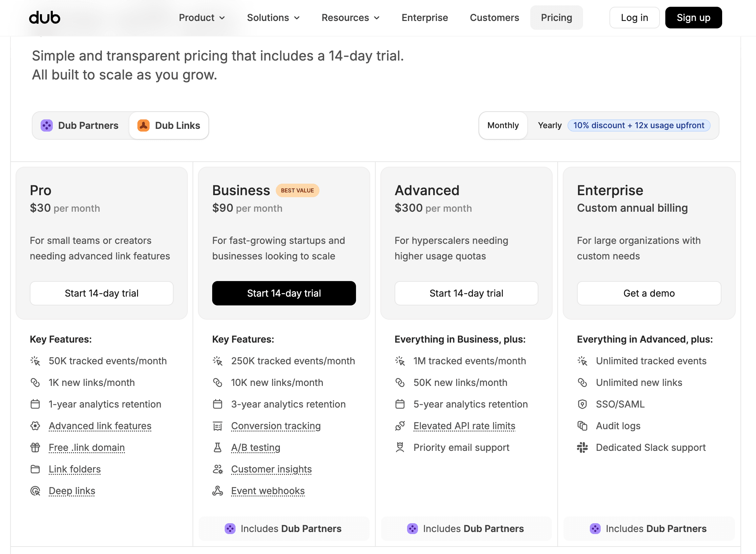The height and width of the screenshot is (554, 756).
Task: Click the Deep links link
Action: pyautogui.click(x=72, y=491)
